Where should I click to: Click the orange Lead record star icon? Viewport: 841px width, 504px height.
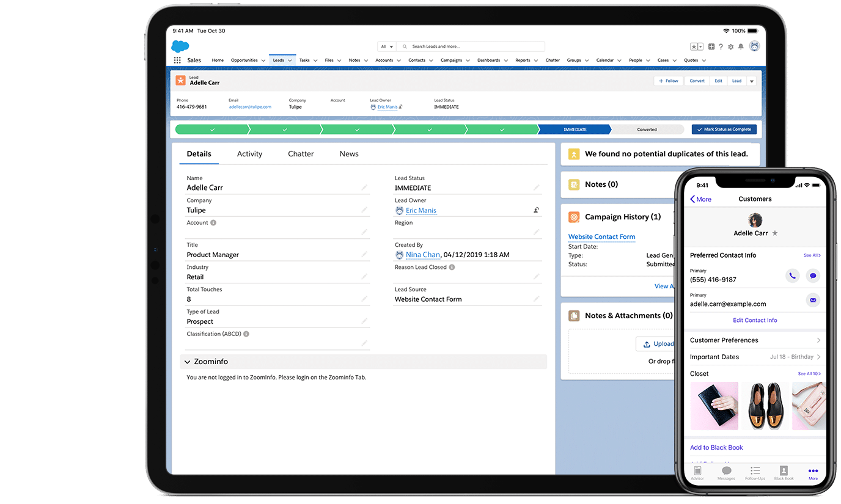click(x=180, y=80)
